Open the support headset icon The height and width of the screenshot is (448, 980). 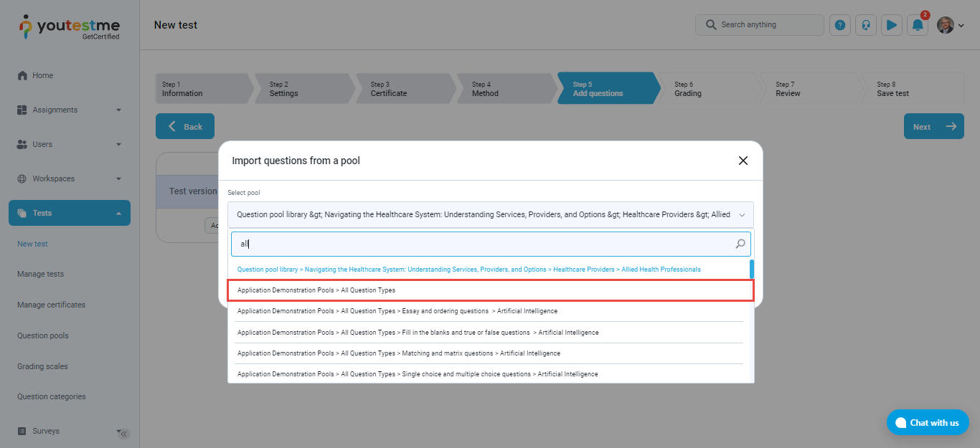(x=866, y=25)
